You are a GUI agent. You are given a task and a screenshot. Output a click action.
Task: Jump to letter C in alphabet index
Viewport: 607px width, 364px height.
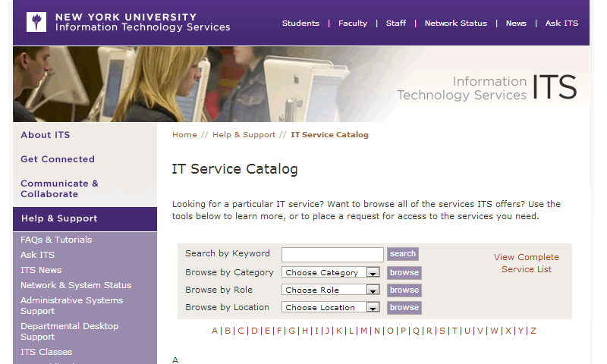pyautogui.click(x=241, y=331)
